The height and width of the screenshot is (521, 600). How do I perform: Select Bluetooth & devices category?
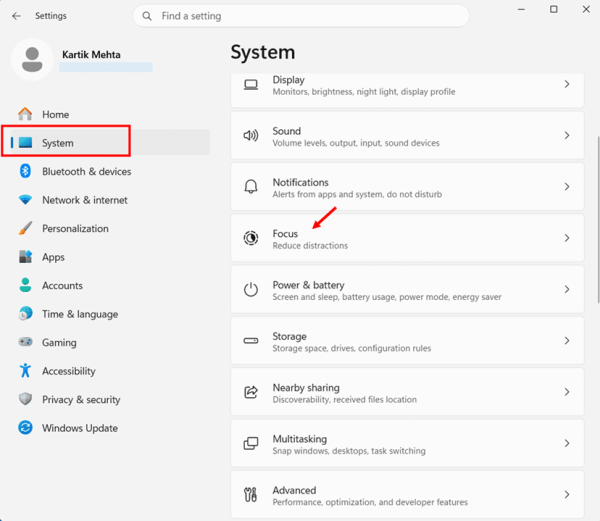pos(86,171)
